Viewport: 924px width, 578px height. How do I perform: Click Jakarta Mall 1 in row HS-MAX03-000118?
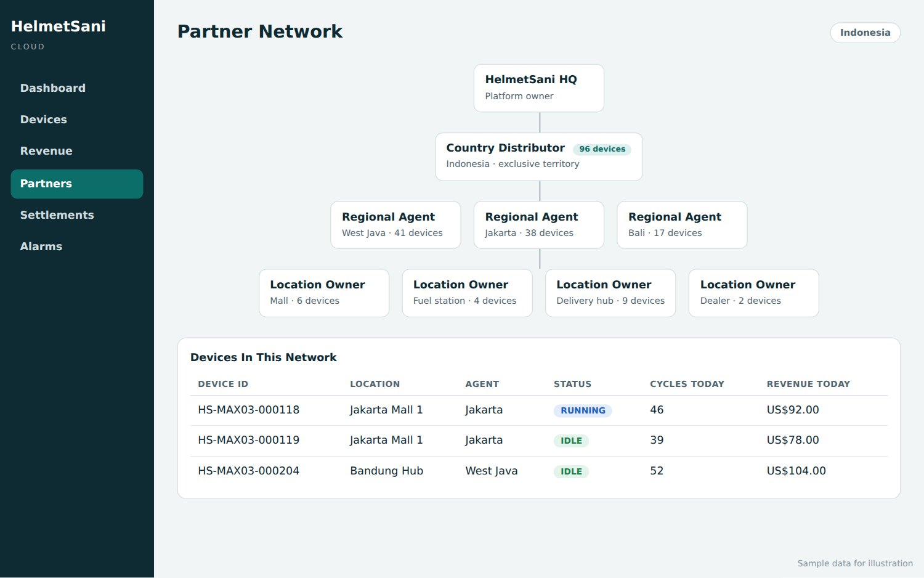pos(386,410)
